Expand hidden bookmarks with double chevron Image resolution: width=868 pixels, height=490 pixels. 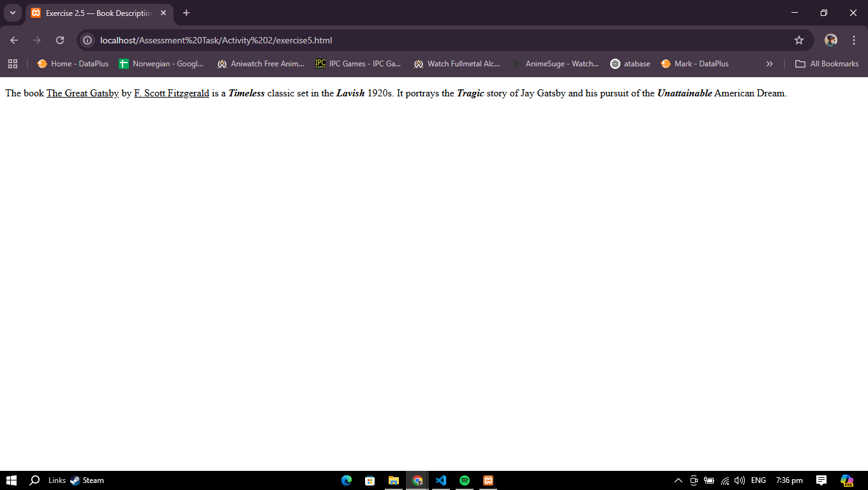pos(769,64)
